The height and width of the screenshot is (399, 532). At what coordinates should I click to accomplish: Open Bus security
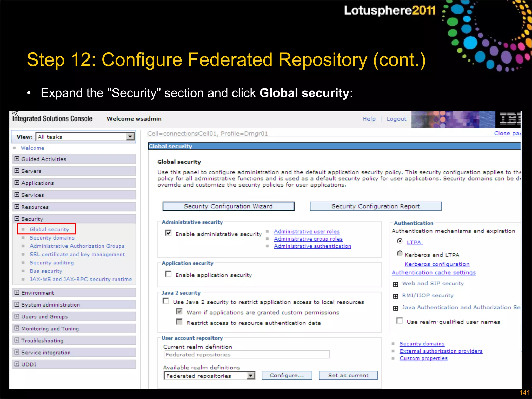[x=46, y=271]
